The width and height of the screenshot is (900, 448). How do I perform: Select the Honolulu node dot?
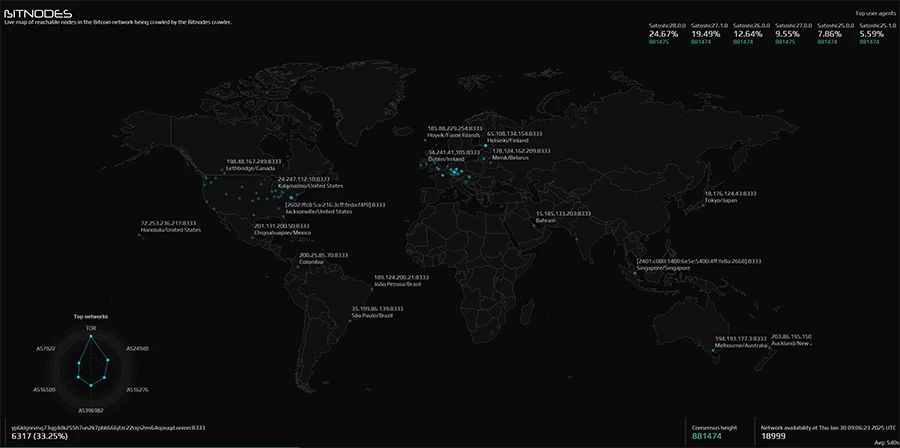tap(139, 234)
